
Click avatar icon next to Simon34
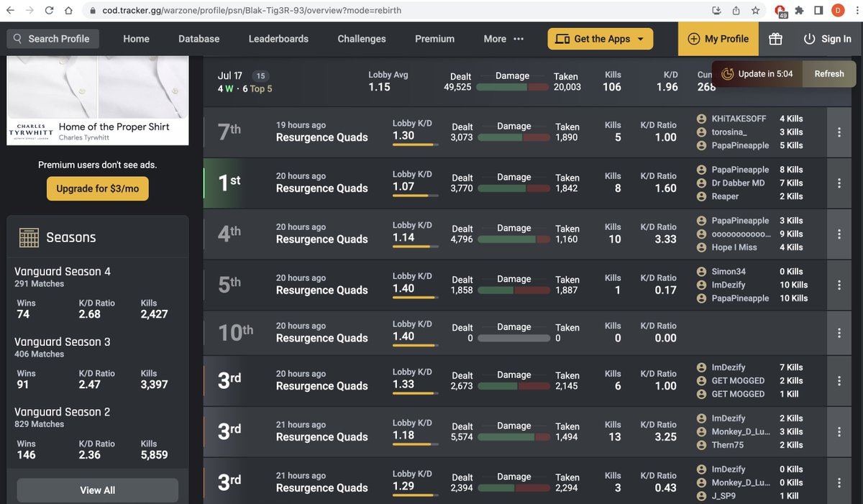coord(701,272)
